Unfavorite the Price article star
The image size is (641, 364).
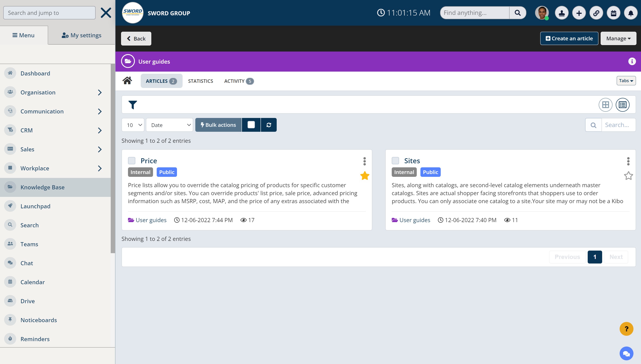click(x=365, y=176)
